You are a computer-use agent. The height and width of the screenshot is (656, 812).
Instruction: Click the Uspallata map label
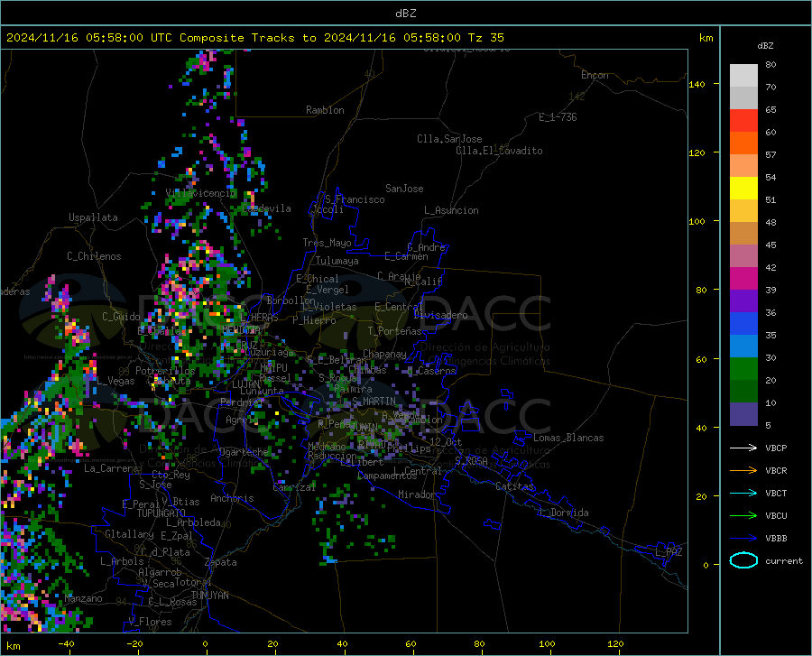click(93, 217)
